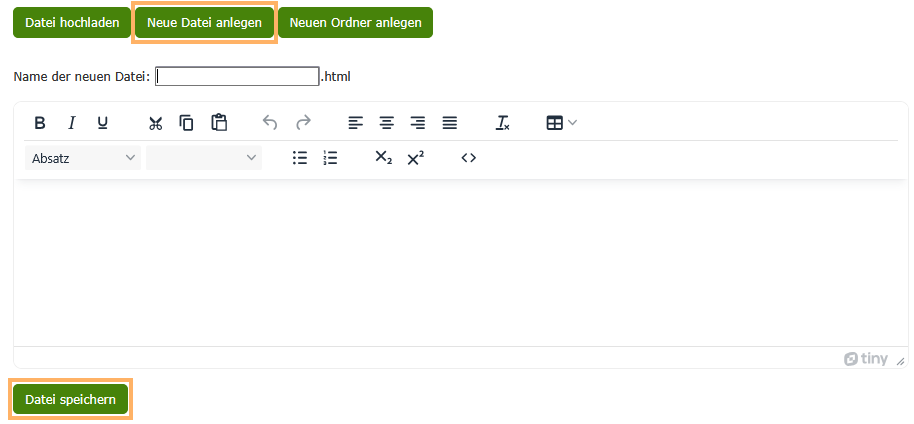
Task: Redo the last undone action
Action: [x=303, y=123]
